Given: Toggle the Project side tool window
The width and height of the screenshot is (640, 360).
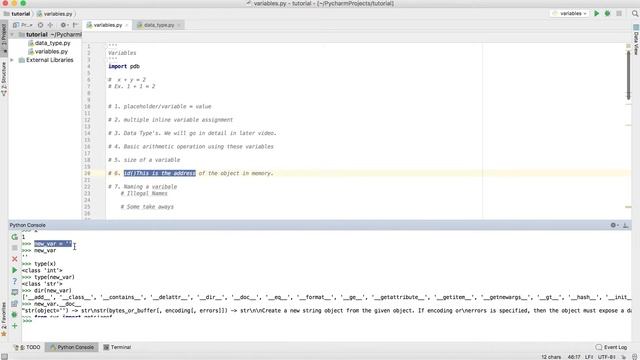Looking at the screenshot, I should 4,38.
